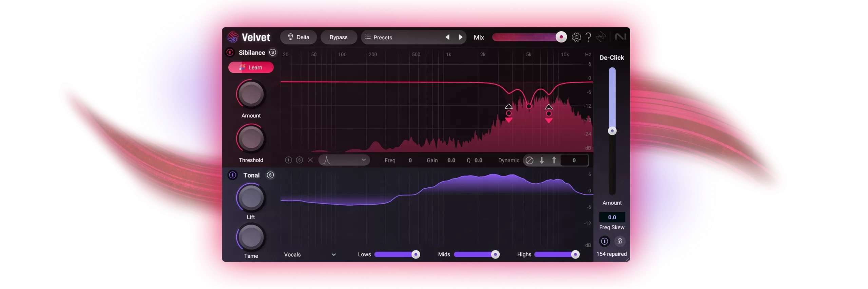Click the Velvet swirl logo icon
Image resolution: width=868 pixels, height=289 pixels.
pos(232,37)
